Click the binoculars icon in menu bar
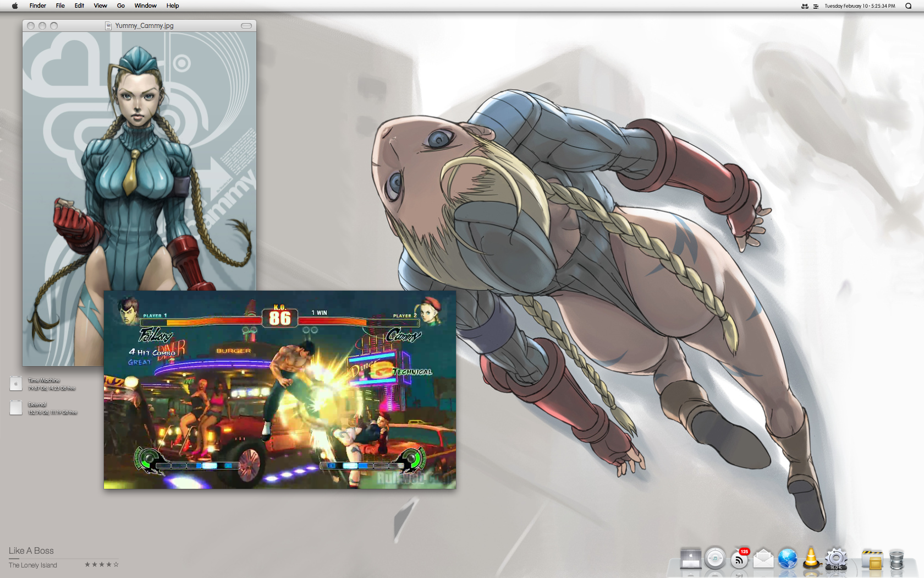 (805, 6)
